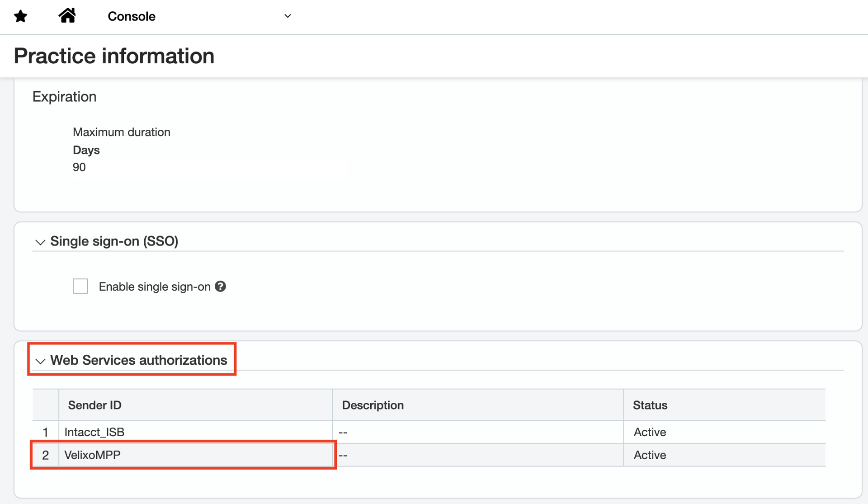Click the Sender ID column header
Screen dimensions: 868x504
[x=94, y=405]
